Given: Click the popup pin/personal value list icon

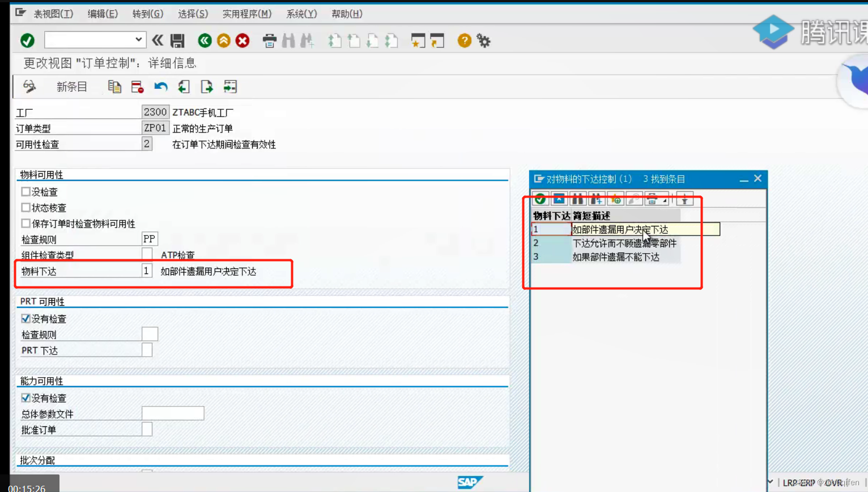Looking at the screenshot, I should tap(684, 199).
